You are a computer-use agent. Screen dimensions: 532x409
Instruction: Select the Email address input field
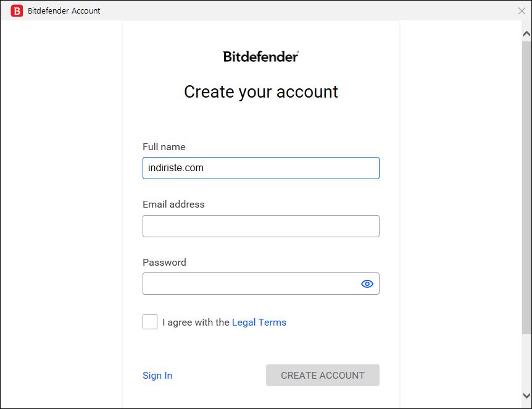pyautogui.click(x=261, y=226)
